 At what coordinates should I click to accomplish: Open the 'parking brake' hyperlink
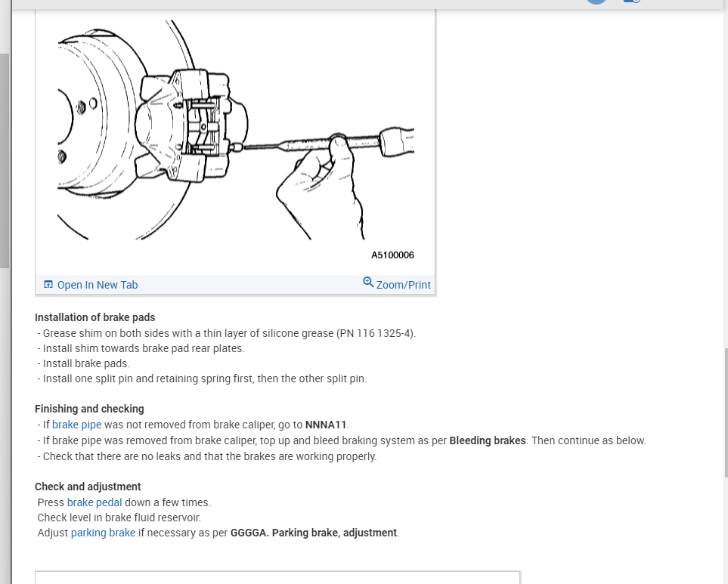pyautogui.click(x=103, y=533)
